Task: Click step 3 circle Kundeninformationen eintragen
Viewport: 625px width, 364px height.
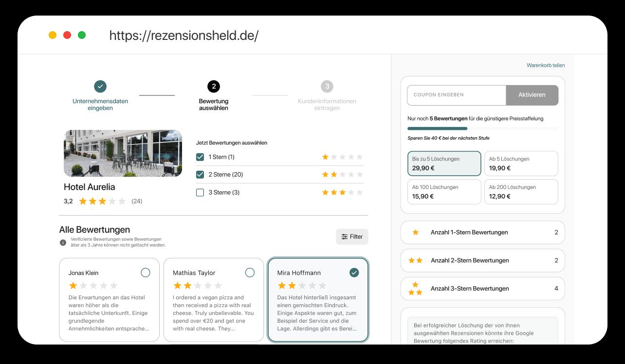Action: coord(327,87)
